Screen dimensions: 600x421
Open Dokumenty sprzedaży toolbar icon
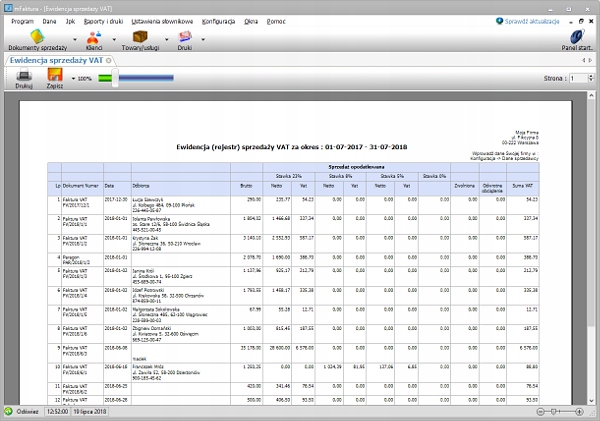point(35,36)
